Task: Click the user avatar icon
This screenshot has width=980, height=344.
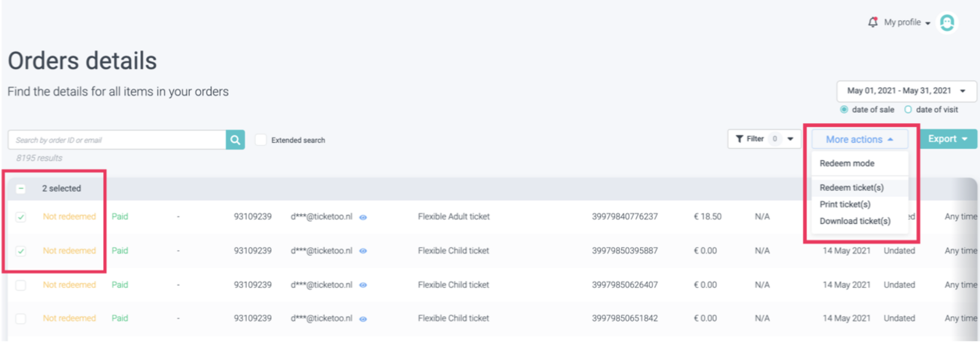Action: pyautogui.click(x=947, y=22)
